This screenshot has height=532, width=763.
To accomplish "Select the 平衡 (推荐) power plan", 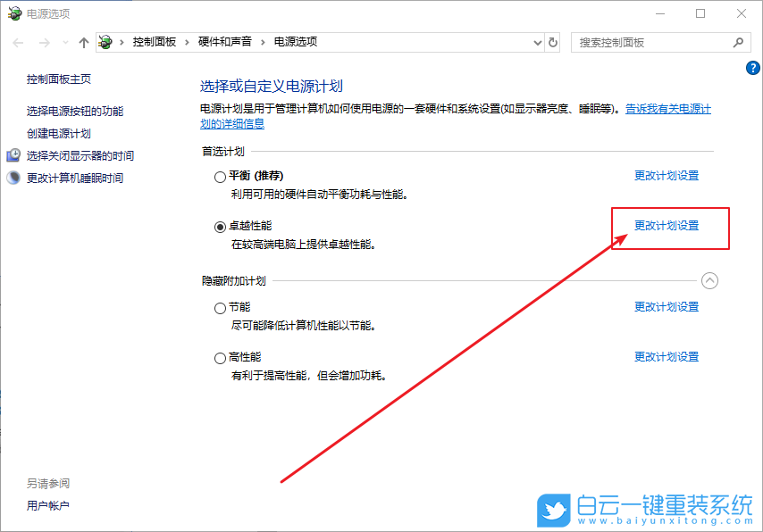I will pos(220,176).
